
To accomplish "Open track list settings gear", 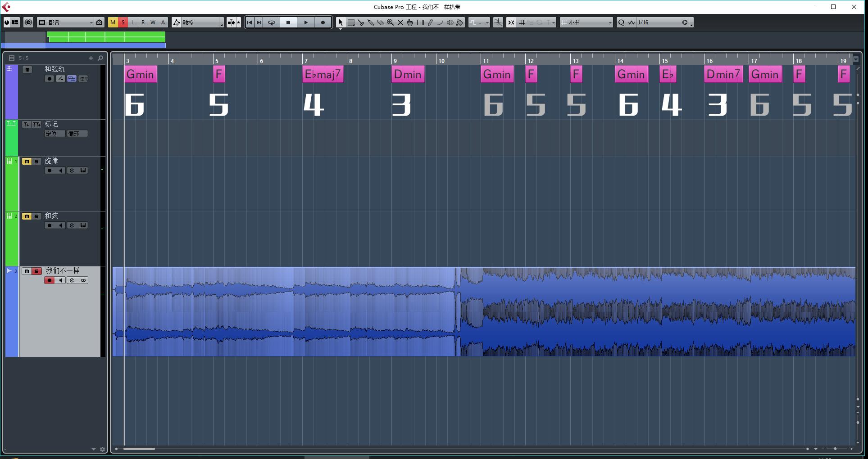I will click(102, 449).
